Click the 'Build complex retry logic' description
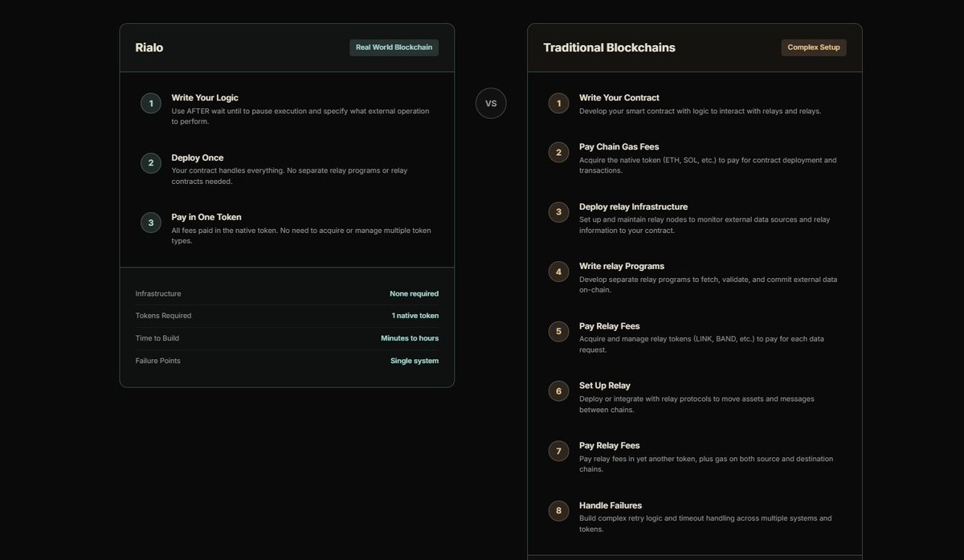Image resolution: width=964 pixels, height=560 pixels. click(705, 523)
